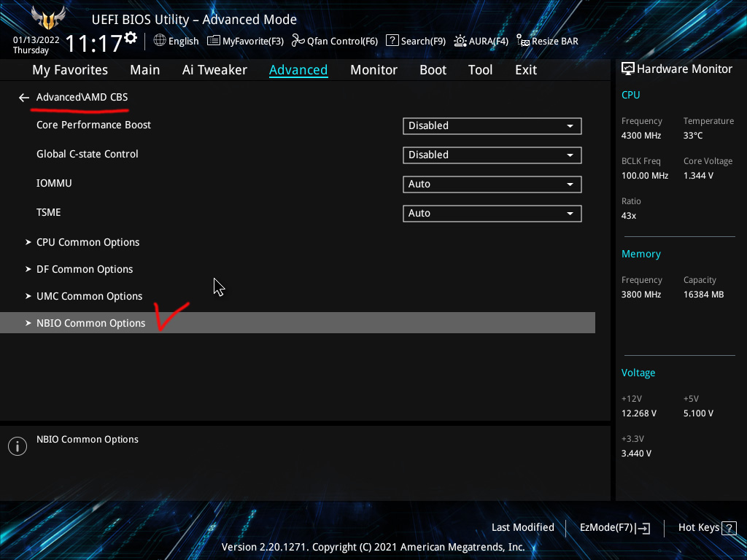Click the memory capacity 16384 MB value
747x560 pixels.
point(704,295)
